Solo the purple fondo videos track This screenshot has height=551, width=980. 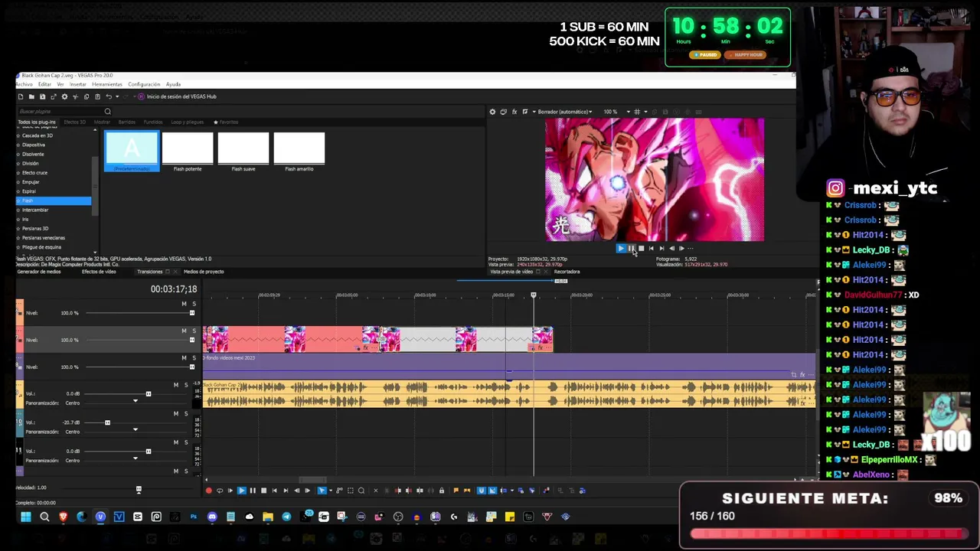pos(194,357)
